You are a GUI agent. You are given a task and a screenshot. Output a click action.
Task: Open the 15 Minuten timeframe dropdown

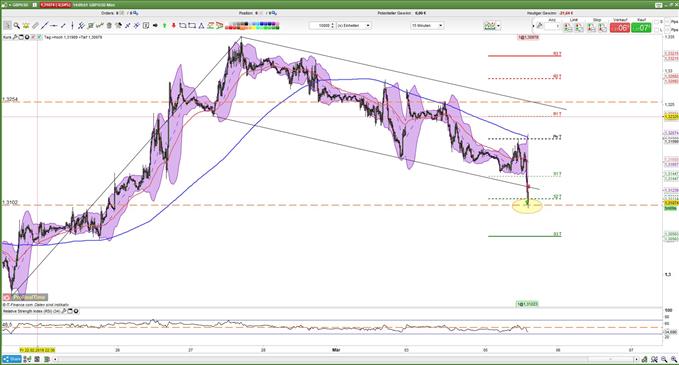(427, 26)
